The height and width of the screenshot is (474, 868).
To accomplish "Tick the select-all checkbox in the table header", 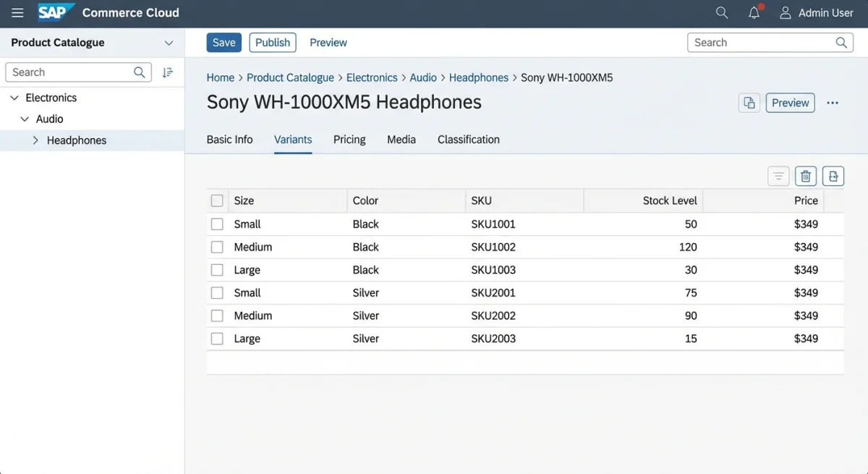I will (217, 200).
